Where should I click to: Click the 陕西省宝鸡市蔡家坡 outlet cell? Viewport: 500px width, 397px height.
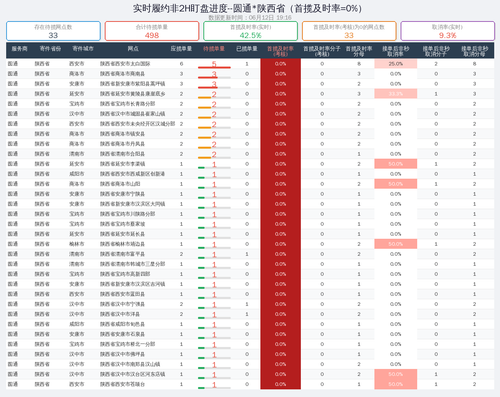[122, 224]
